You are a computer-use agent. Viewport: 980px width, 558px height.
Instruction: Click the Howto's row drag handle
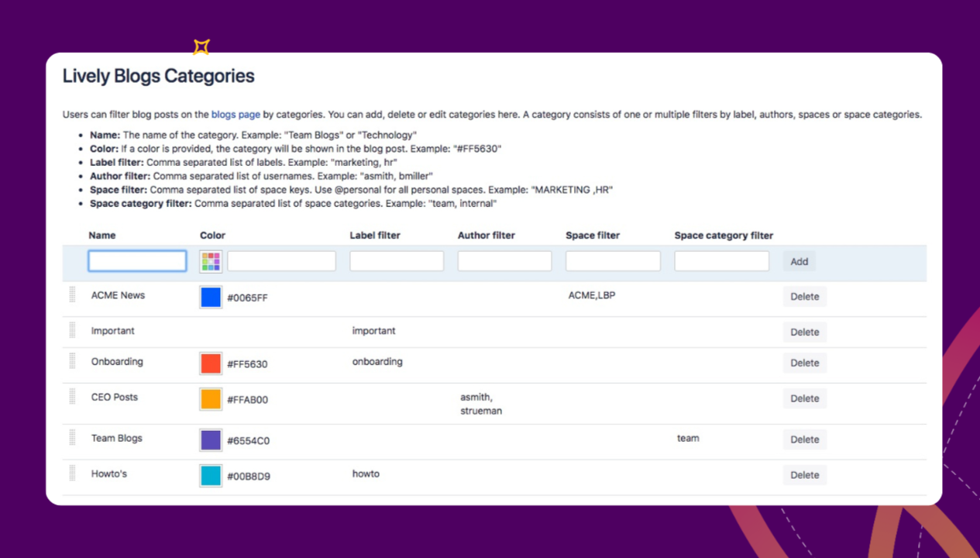click(72, 474)
